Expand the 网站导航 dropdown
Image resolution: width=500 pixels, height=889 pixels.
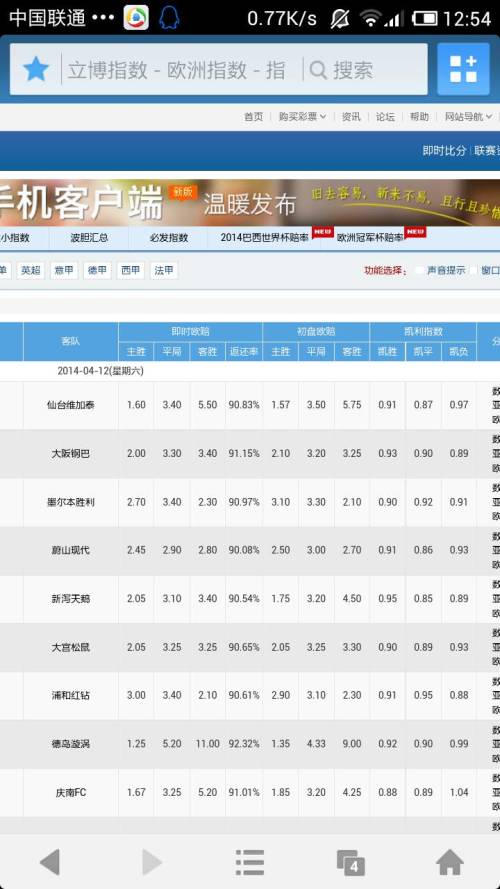(468, 117)
